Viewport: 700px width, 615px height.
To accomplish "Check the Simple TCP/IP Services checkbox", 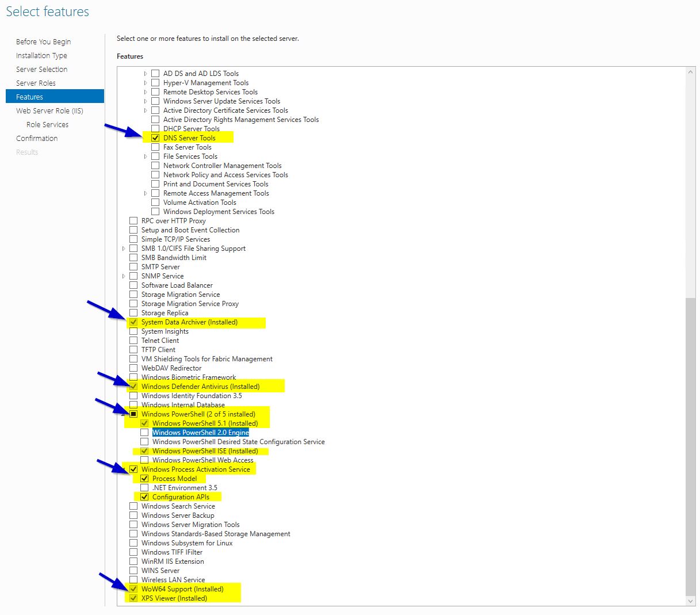I will 133,239.
